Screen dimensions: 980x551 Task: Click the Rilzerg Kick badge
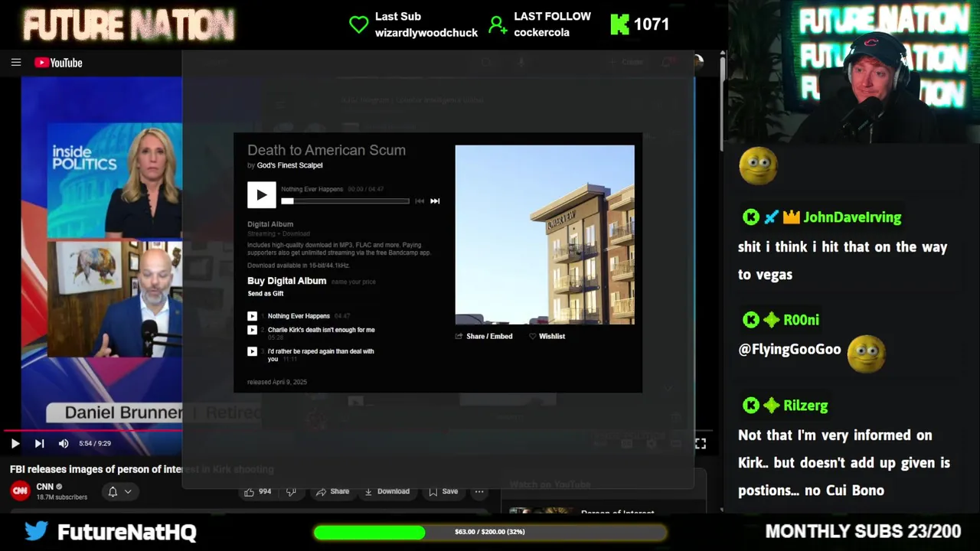751,406
